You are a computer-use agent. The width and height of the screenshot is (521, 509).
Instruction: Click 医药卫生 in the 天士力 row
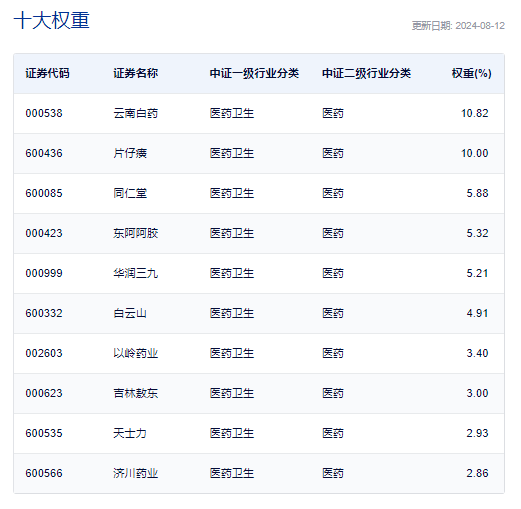(232, 433)
